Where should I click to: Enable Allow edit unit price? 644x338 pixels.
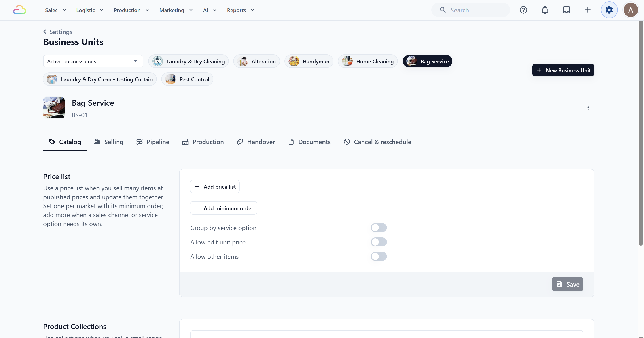coord(379,242)
